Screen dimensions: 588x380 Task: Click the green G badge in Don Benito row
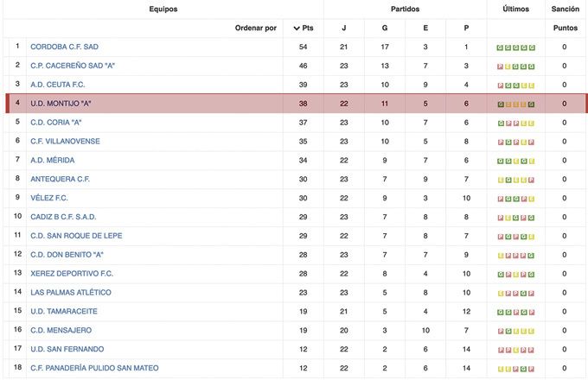tap(532, 255)
